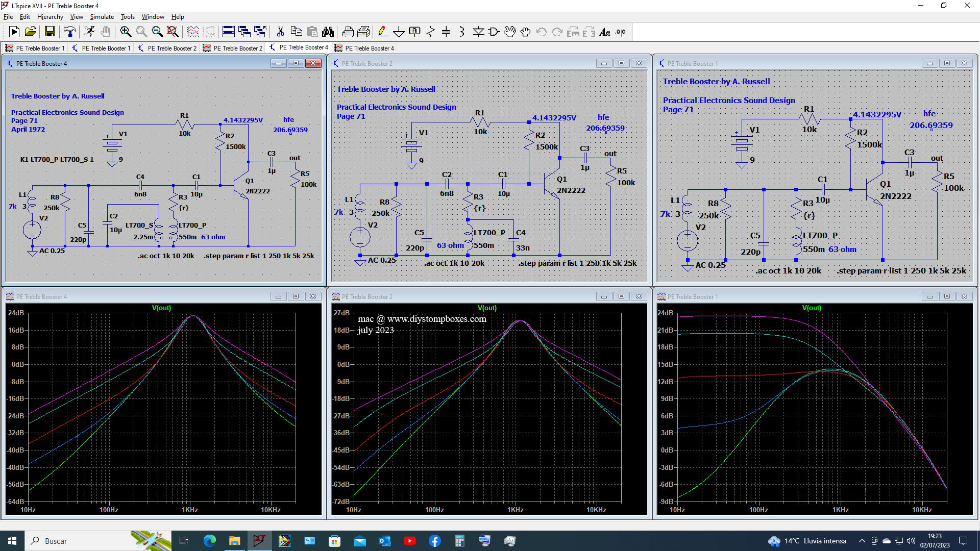
Task: Place a Ground symbol
Action: click(399, 32)
